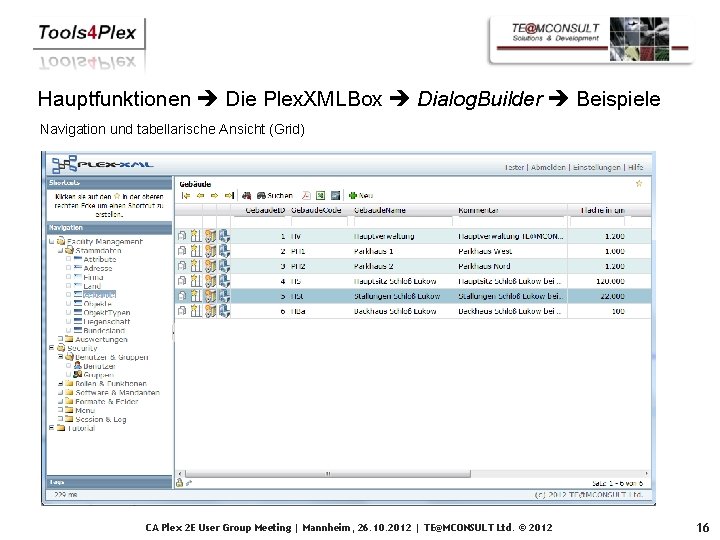
Task: Click the Shortcuts panel header
Action: 109,183
